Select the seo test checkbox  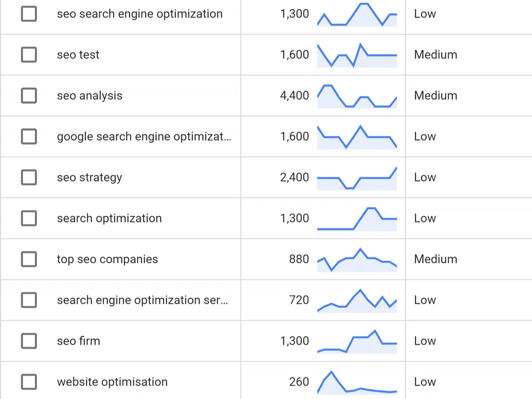29,55
